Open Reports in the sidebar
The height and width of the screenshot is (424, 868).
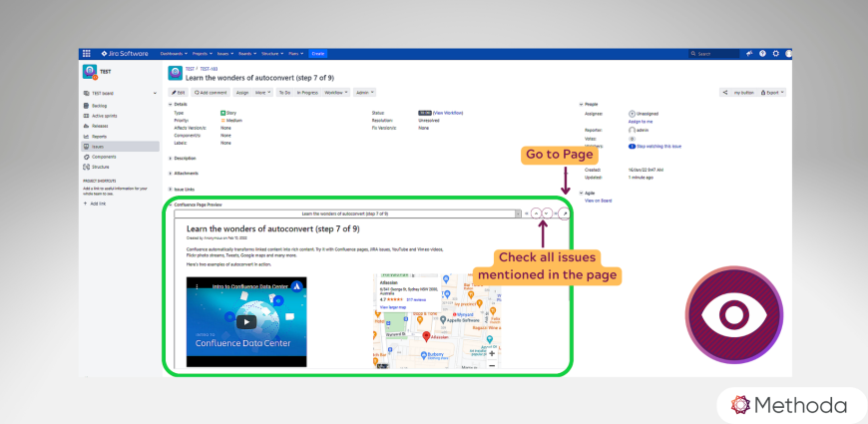[x=99, y=136]
